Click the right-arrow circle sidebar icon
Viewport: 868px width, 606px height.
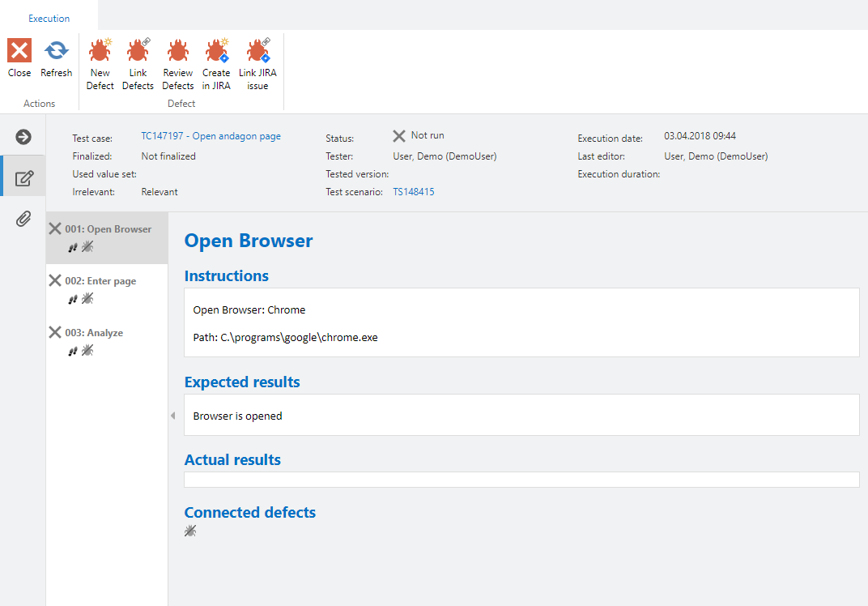pyautogui.click(x=23, y=136)
